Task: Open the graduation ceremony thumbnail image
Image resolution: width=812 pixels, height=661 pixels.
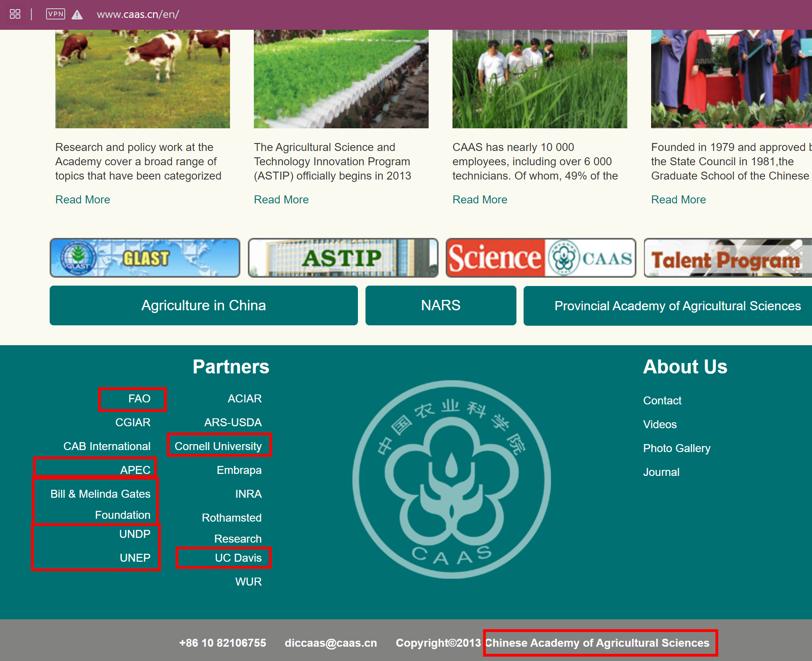Action: click(731, 79)
